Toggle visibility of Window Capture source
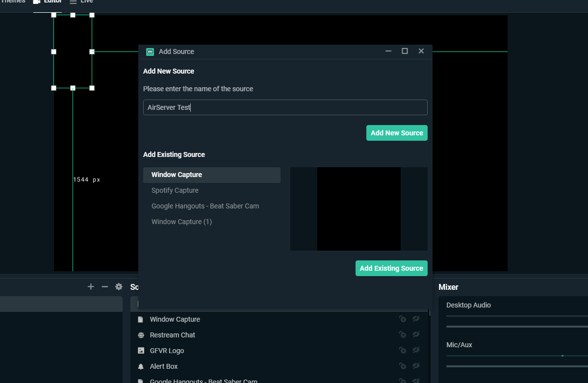The image size is (588, 383). [x=416, y=319]
